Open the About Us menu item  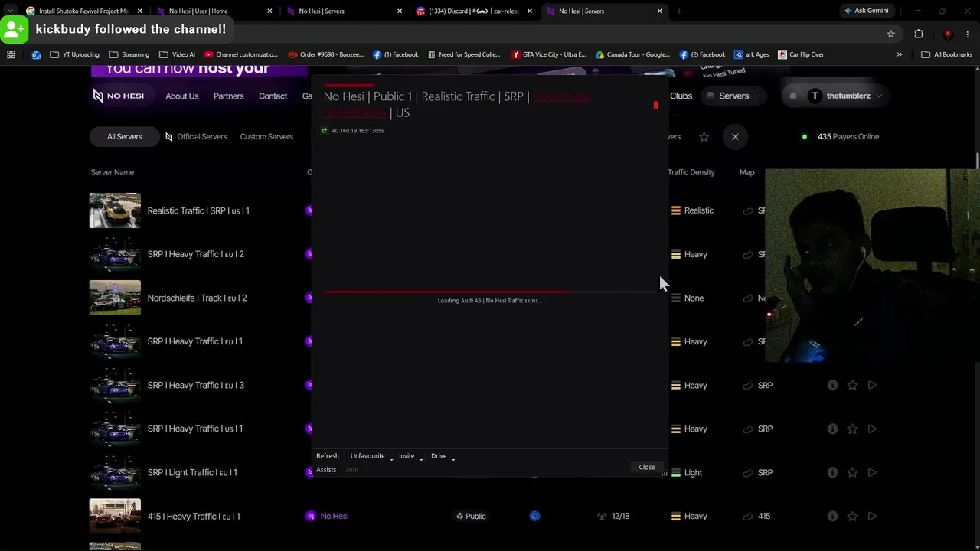[182, 96]
